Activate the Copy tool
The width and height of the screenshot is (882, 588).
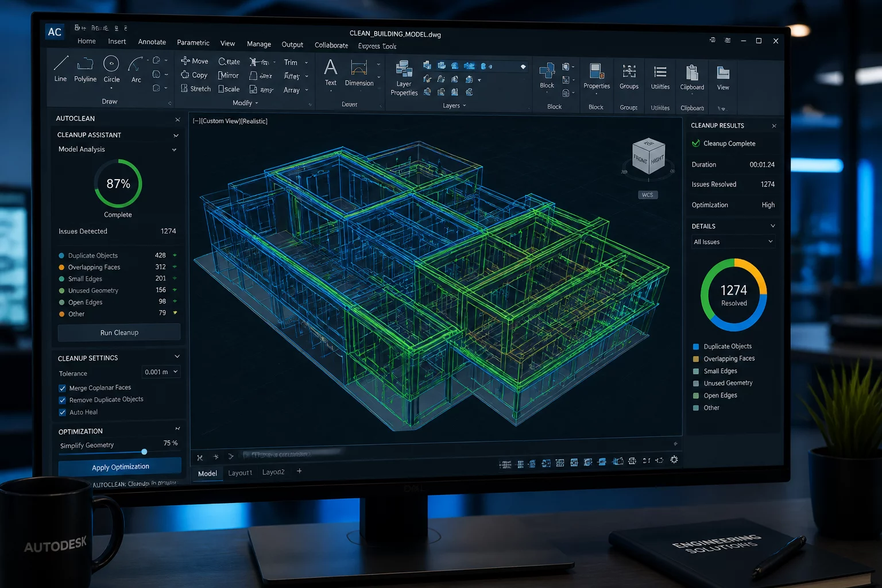[x=194, y=75]
